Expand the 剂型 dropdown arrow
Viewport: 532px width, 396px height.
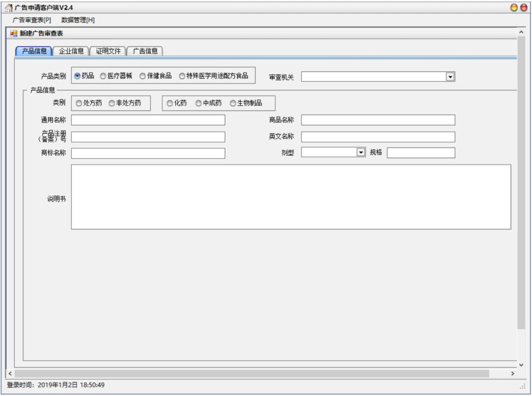point(361,152)
